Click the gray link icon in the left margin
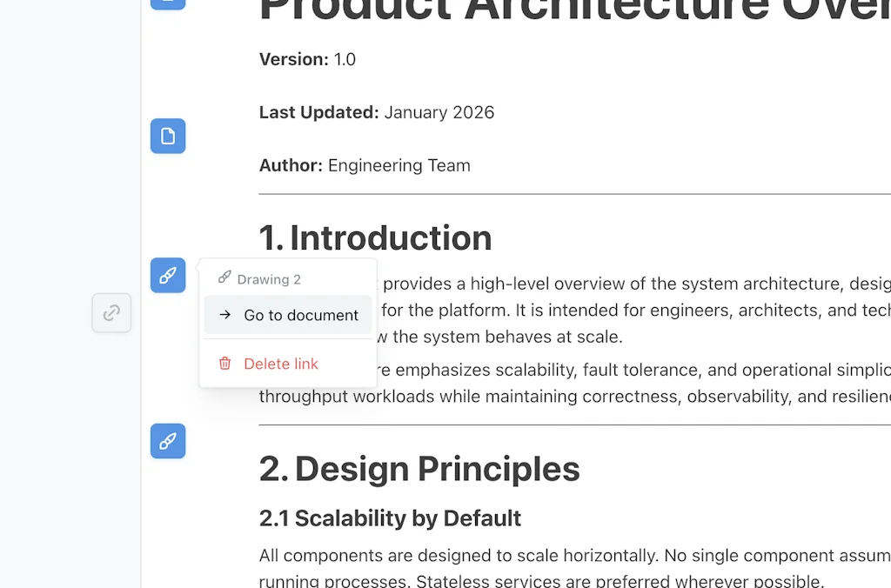Viewport: 891px width, 588px height. click(111, 313)
